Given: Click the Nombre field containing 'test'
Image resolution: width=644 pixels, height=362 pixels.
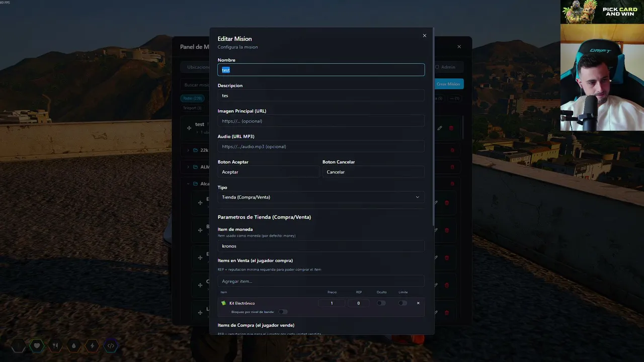Looking at the screenshot, I should (x=321, y=70).
